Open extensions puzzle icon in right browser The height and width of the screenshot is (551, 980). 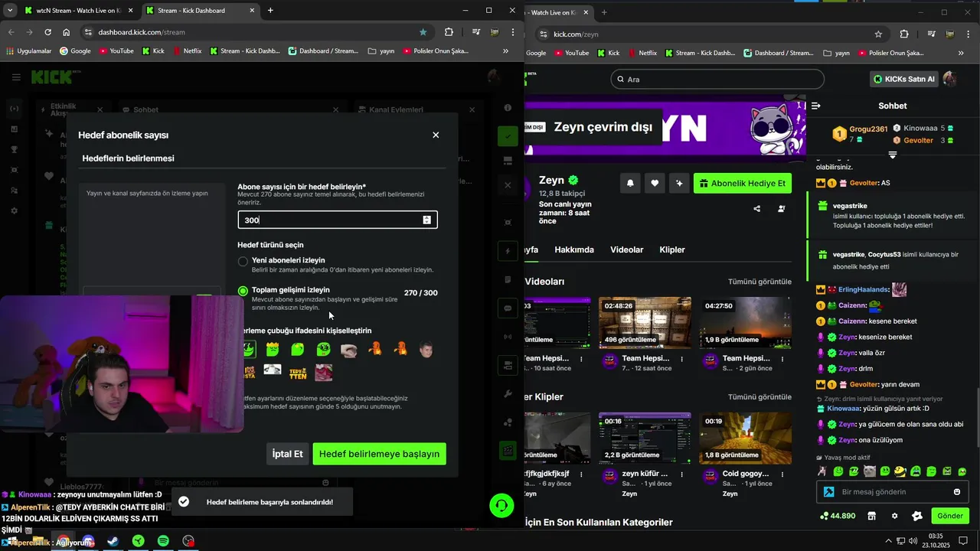tap(904, 34)
